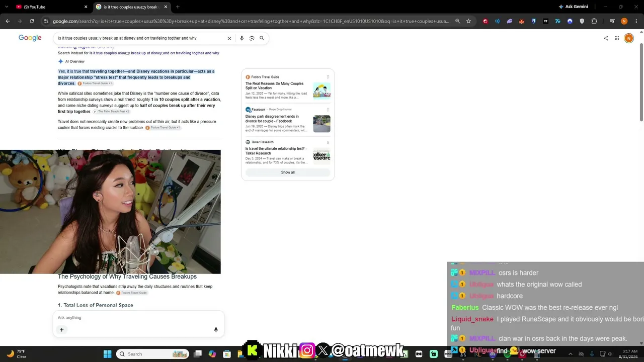This screenshot has height=362, width=644.
Task: Open the blue sound-wave extension icon
Action: (x=497, y=21)
